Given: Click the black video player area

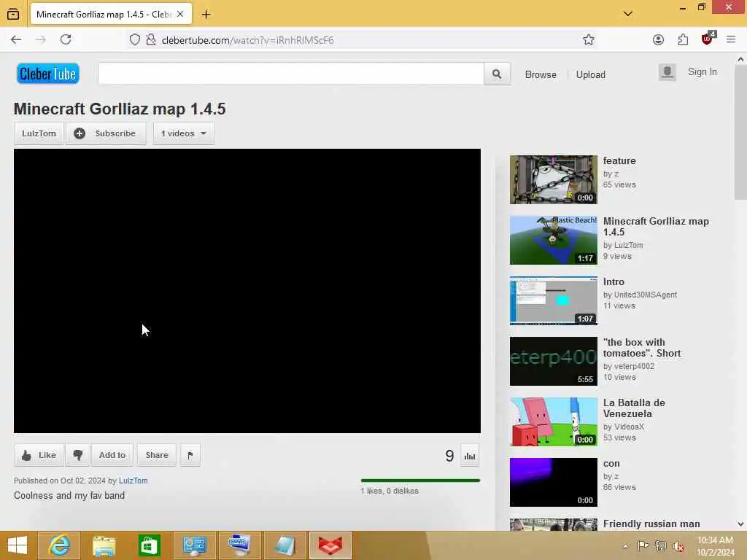Looking at the screenshot, I should (x=247, y=291).
